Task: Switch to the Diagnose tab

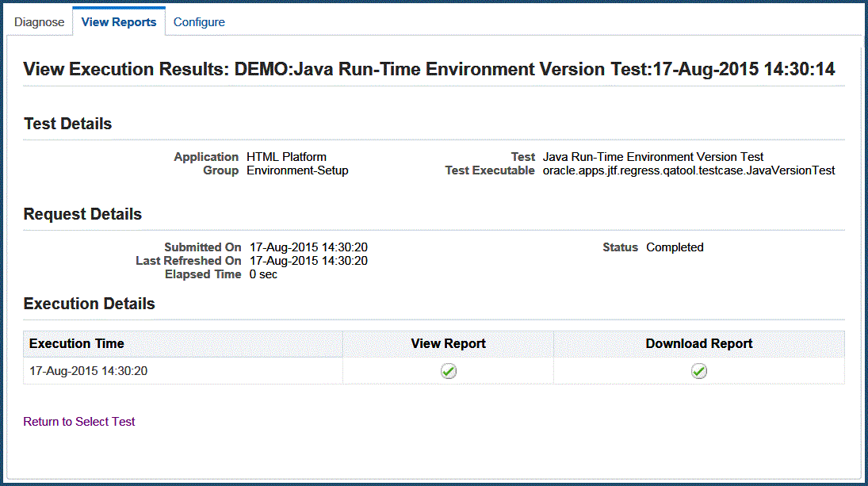Action: point(40,22)
